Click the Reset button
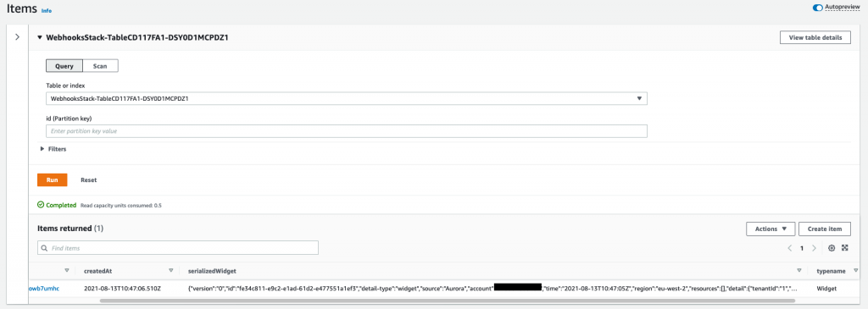 pos(88,179)
